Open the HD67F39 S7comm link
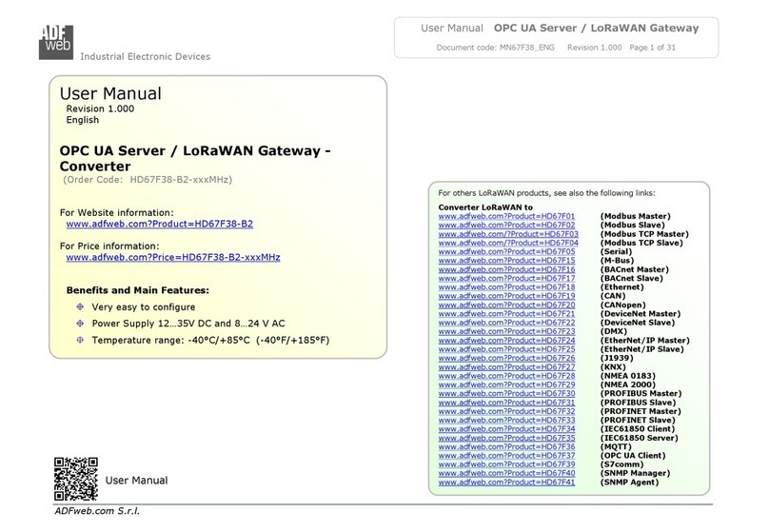The image size is (769, 532). [x=506, y=464]
